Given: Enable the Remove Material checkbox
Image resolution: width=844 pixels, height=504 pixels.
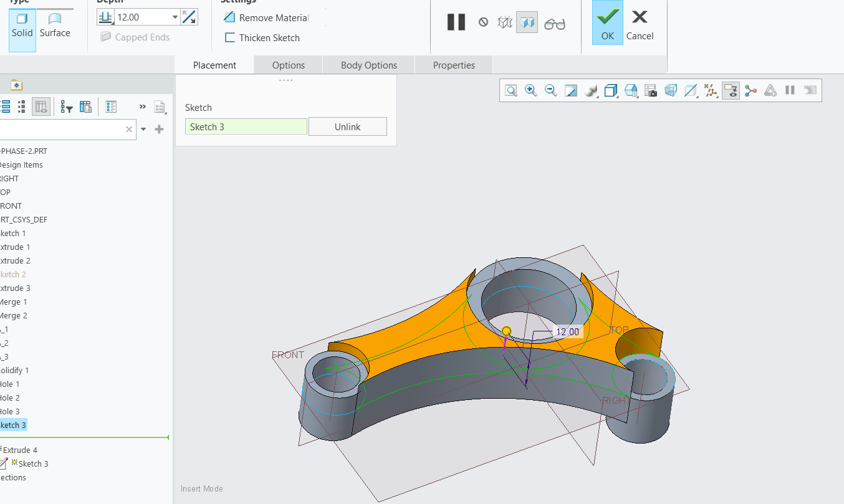Looking at the screenshot, I should pyautogui.click(x=229, y=17).
